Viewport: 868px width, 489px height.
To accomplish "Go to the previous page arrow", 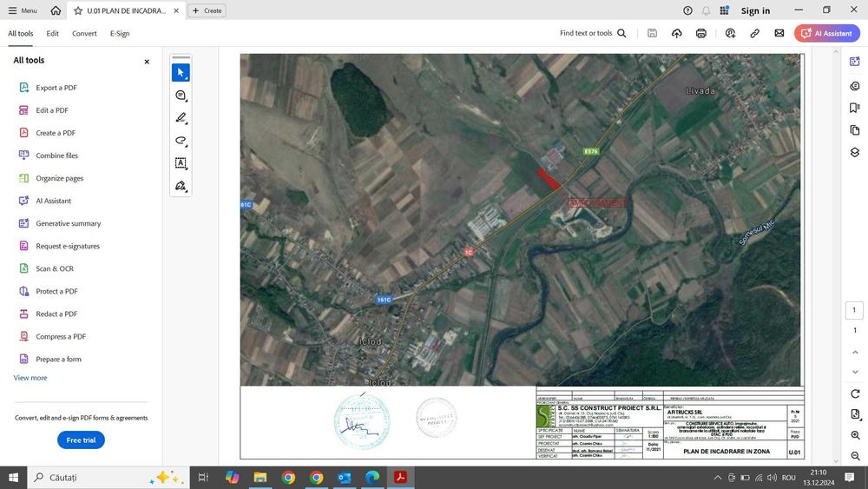I will (x=855, y=353).
